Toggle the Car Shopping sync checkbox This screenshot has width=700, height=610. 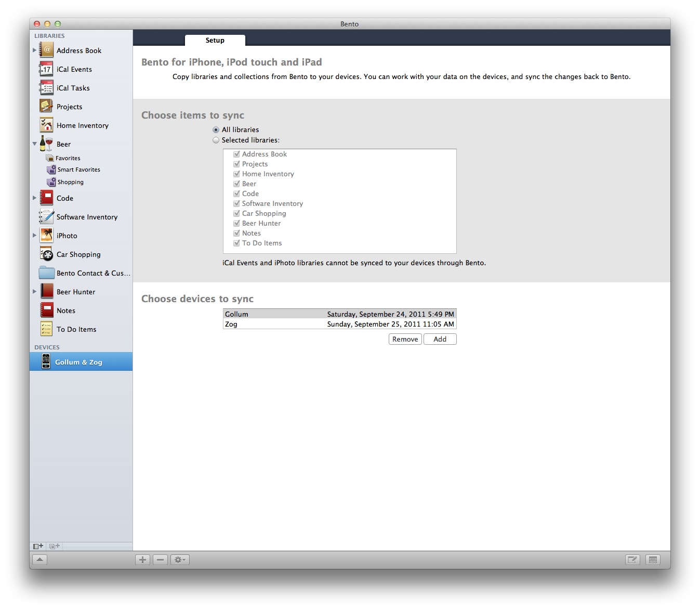click(236, 213)
